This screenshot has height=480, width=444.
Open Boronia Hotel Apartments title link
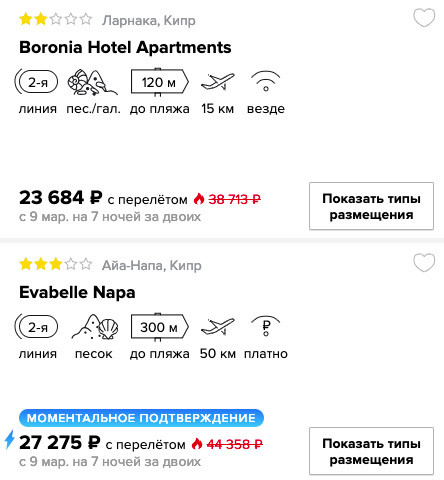point(125,47)
